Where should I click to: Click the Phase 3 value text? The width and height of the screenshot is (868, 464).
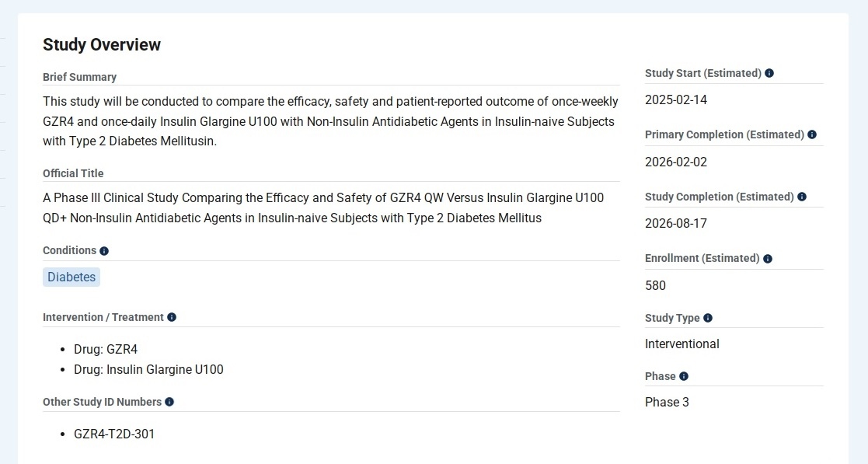(x=667, y=402)
